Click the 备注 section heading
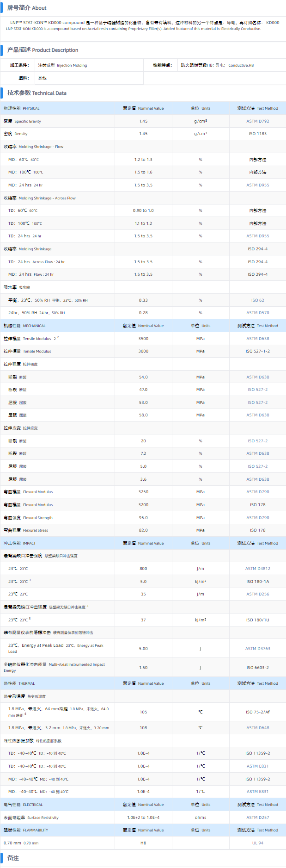This screenshot has width=286, height=868. (x=13, y=858)
